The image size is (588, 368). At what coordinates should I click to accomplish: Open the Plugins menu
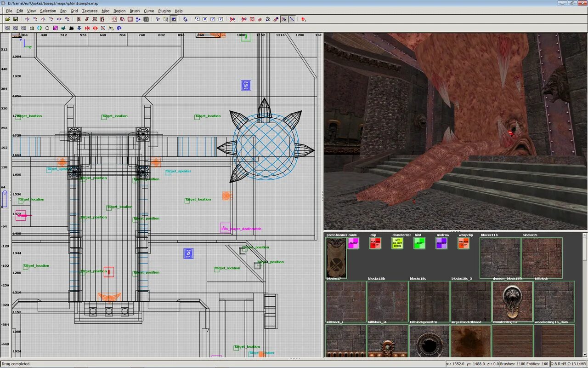(x=164, y=11)
